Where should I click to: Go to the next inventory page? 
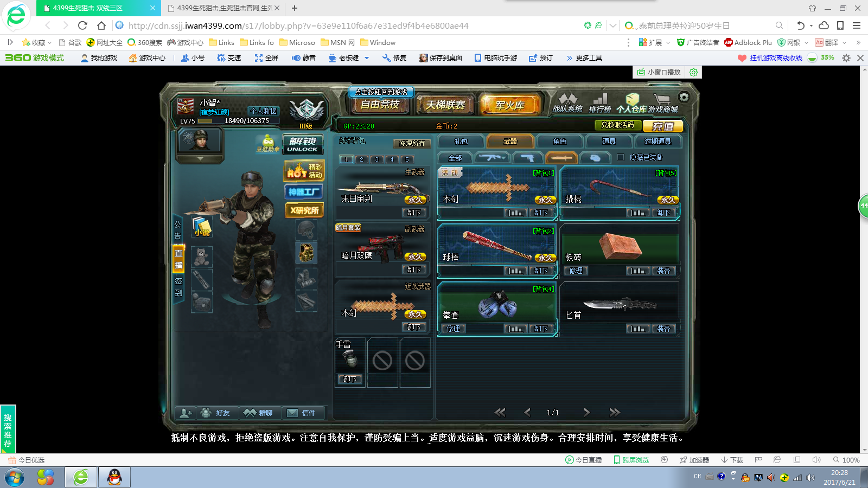586,413
